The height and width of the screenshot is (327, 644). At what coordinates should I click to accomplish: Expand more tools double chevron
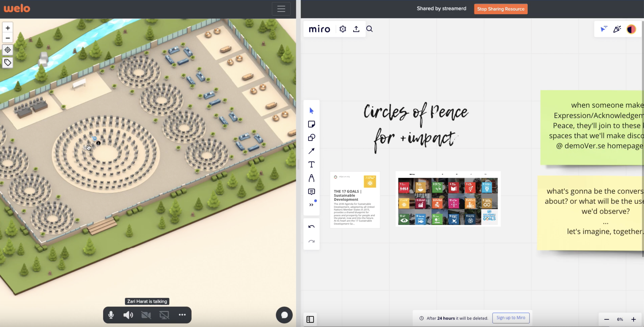(311, 205)
